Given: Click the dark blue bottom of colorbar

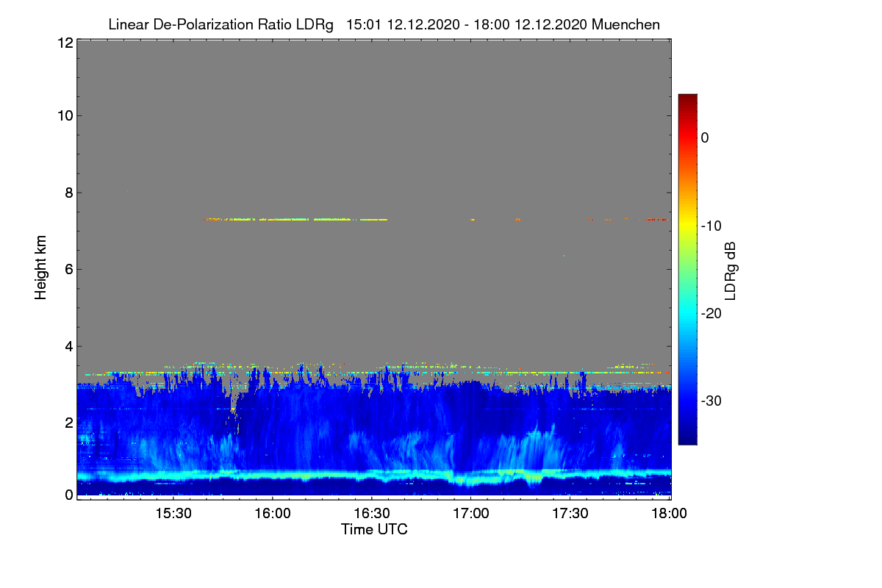Looking at the screenshot, I should [x=687, y=439].
